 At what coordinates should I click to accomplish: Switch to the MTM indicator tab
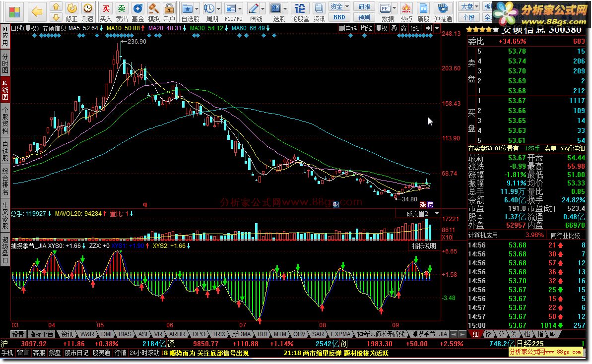click(x=280, y=334)
